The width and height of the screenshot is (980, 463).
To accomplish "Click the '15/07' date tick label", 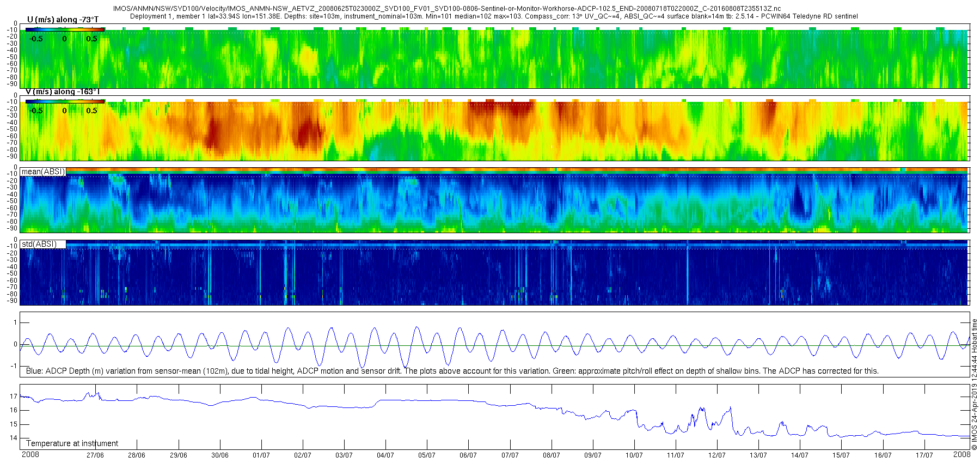I will pyautogui.click(x=841, y=455).
